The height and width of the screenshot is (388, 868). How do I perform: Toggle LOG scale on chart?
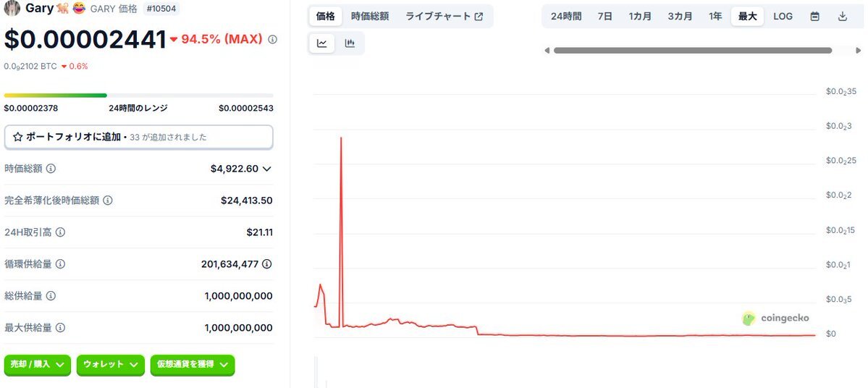coord(783,17)
